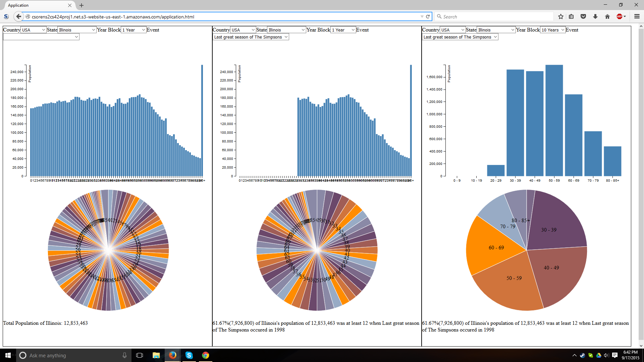Click the 70 - 79 bar in right chart
Image resolution: width=644 pixels, height=362 pixels.
pos(593,154)
